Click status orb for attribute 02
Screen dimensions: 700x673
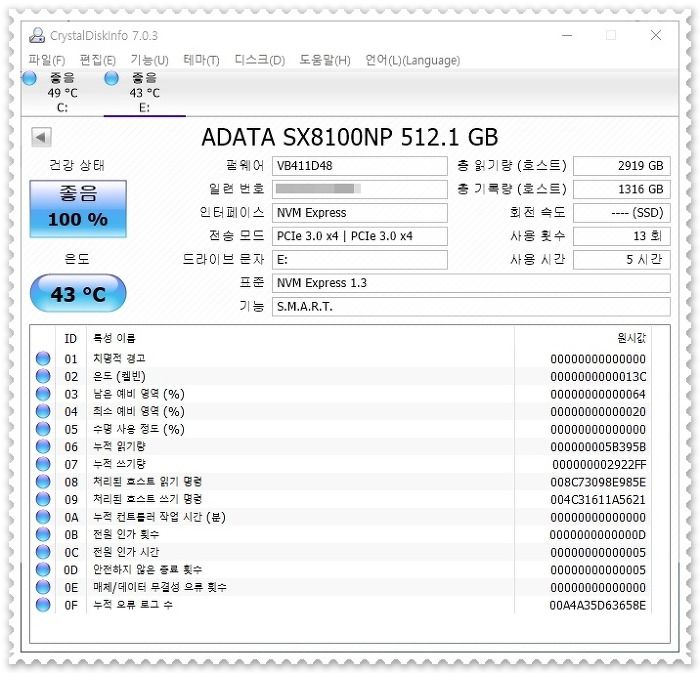(43, 376)
